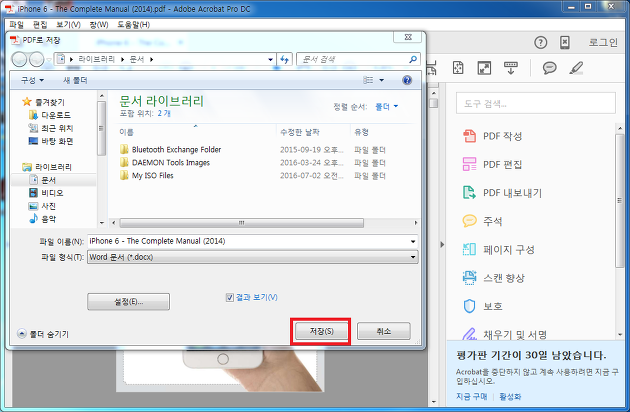Click the New Folder (새 폴더) button

pos(75,80)
